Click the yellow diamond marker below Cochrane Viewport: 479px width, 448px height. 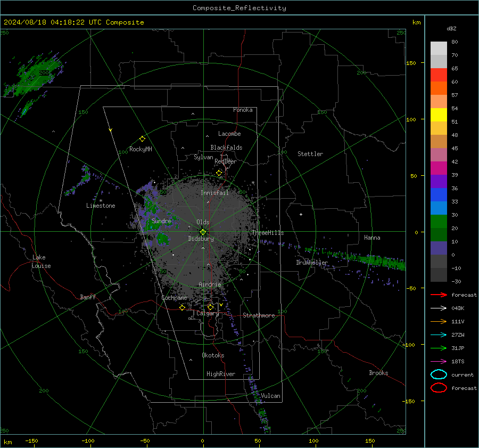pos(182,307)
